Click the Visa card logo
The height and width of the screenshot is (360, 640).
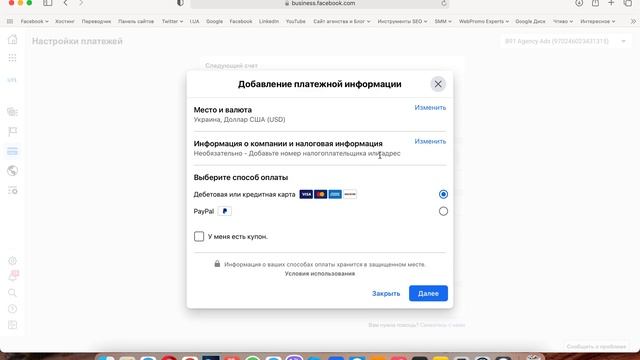click(306, 194)
